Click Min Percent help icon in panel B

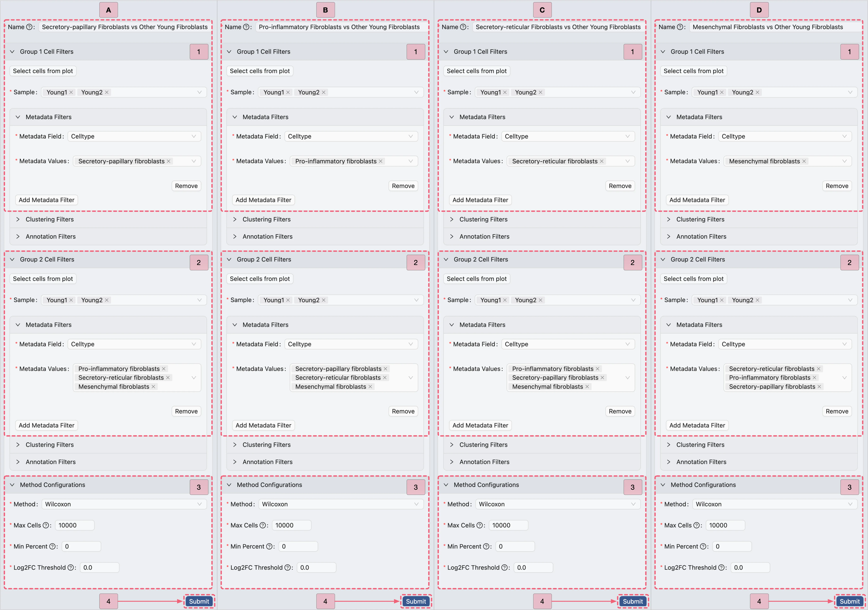click(269, 547)
